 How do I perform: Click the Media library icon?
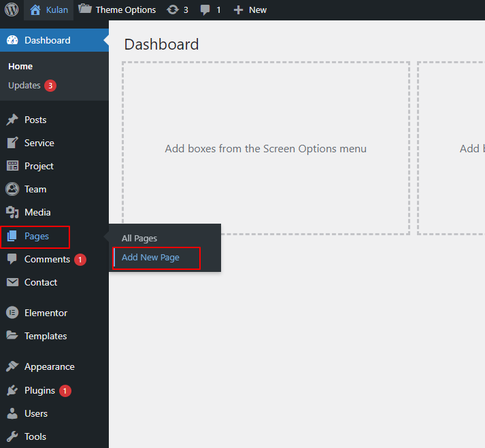coord(12,212)
